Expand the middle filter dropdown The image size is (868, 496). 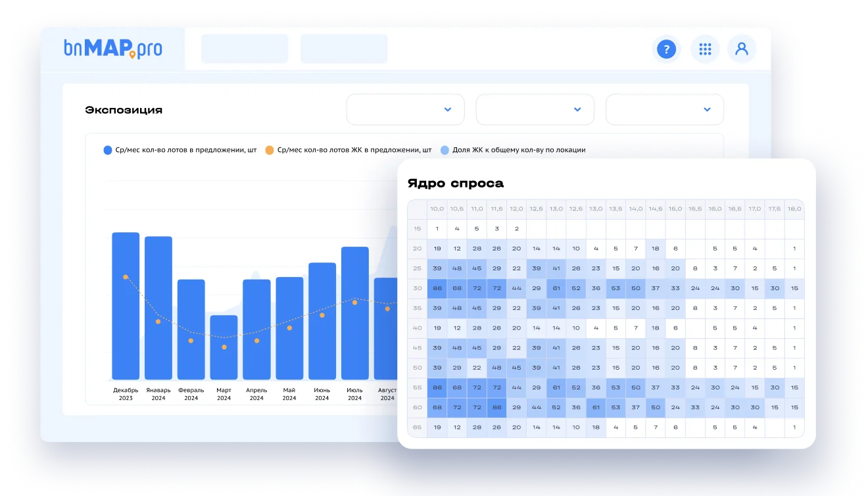pyautogui.click(x=535, y=109)
